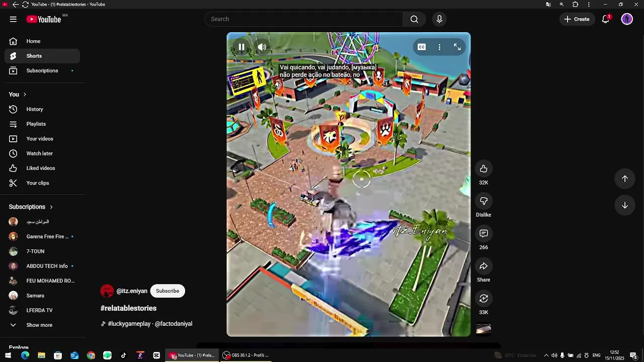Click the Remix button (33K)
Viewport: 644px width, 362px height.
coord(484,298)
